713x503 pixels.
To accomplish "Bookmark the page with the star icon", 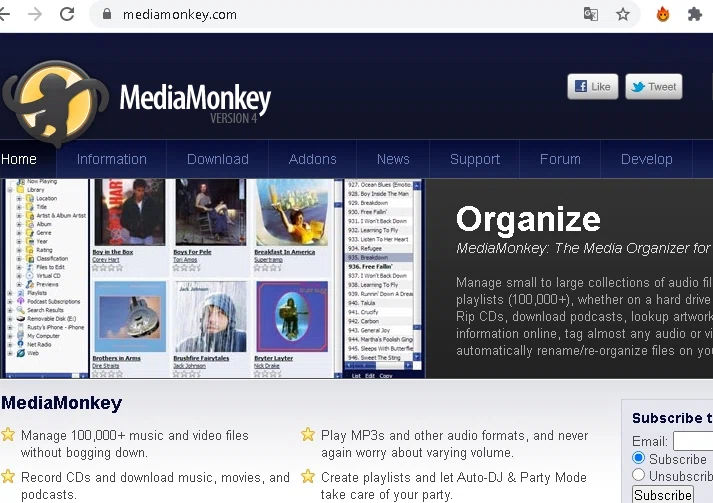I will click(623, 14).
